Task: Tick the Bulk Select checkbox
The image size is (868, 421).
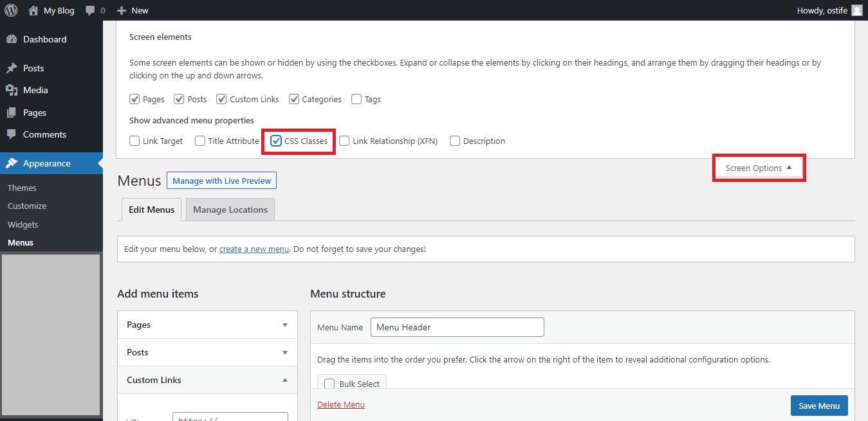Action: click(x=329, y=384)
